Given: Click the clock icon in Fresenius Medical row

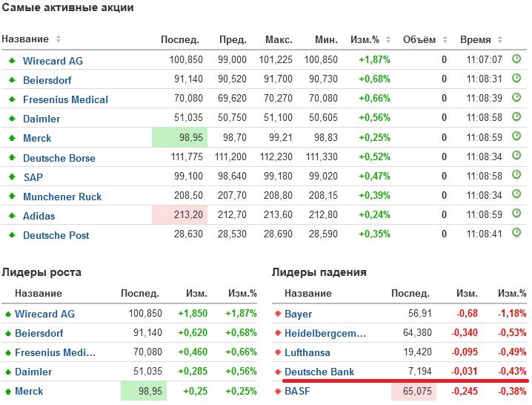Looking at the screenshot, I should tap(516, 97).
